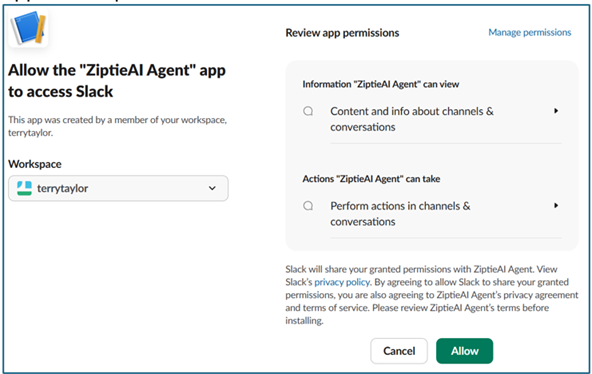The height and width of the screenshot is (374, 592).
Task: Click the green Allow button
Action: (x=464, y=351)
